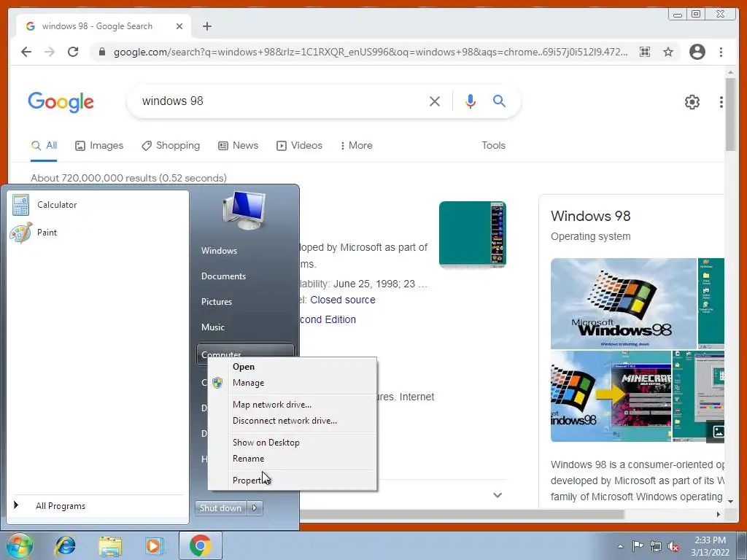Open the Closed source link
747x560 pixels.
coord(343,300)
